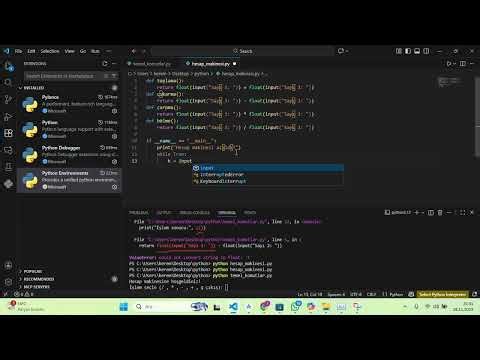The height and width of the screenshot is (360, 480).
Task: Collapse the INSTALLED extensions section
Action: coord(68,88)
